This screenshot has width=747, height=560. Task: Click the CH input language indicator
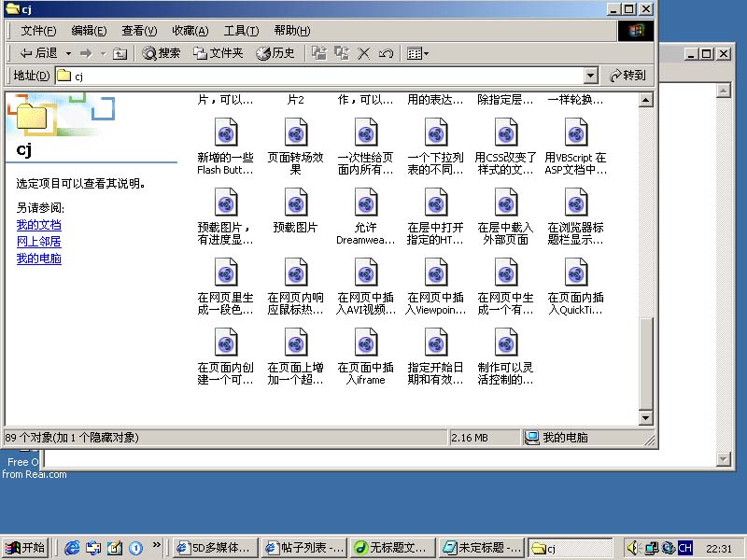(685, 548)
